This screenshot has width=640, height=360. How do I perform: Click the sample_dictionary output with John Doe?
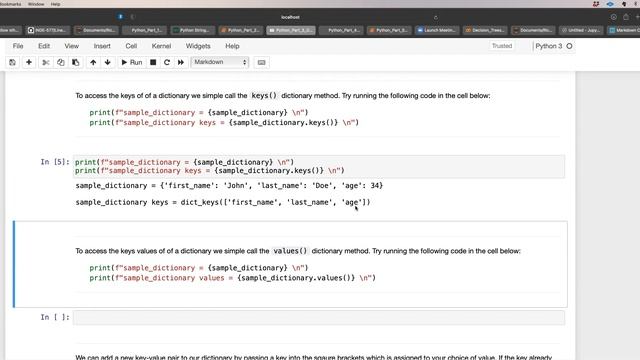tap(229, 185)
